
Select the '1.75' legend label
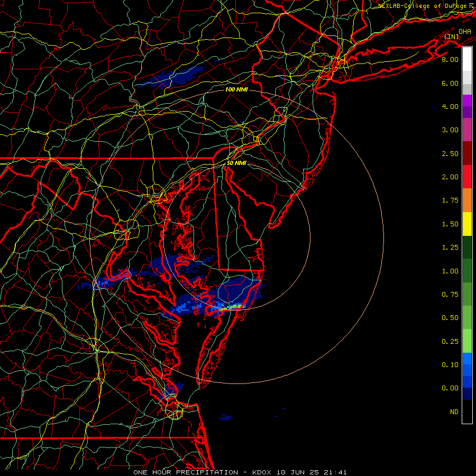(x=450, y=200)
